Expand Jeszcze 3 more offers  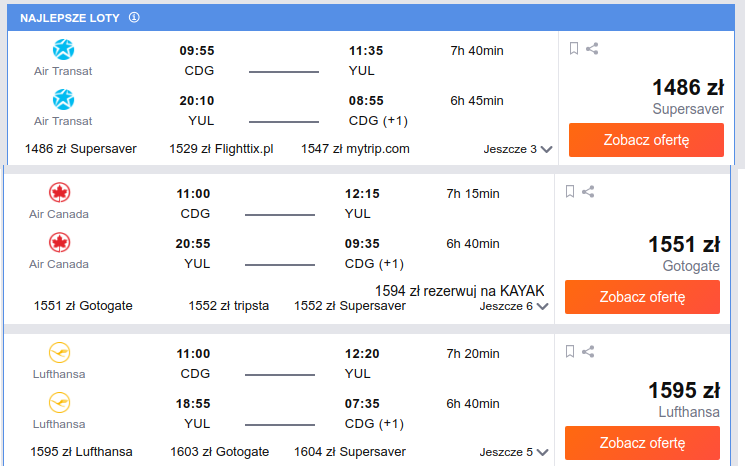click(x=518, y=149)
